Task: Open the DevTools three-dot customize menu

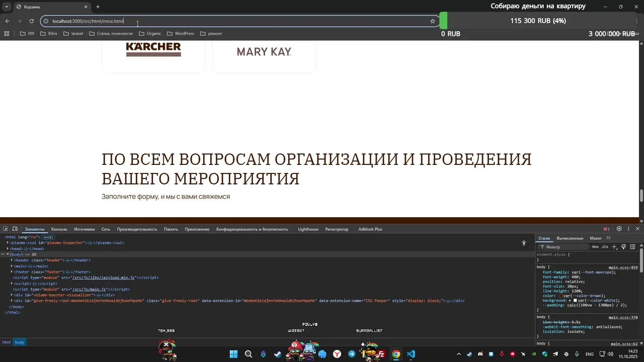Action: [x=628, y=229]
